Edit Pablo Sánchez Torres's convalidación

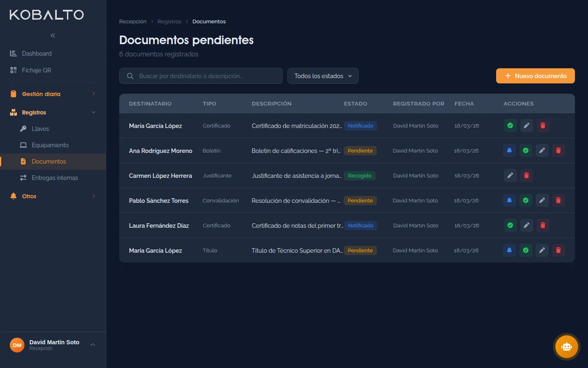542,200
